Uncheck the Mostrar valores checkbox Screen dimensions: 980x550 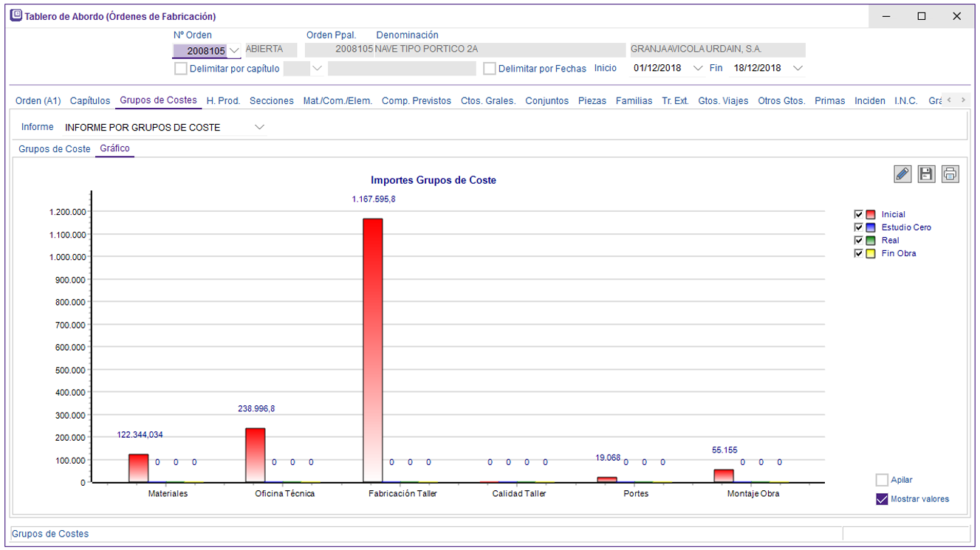881,499
